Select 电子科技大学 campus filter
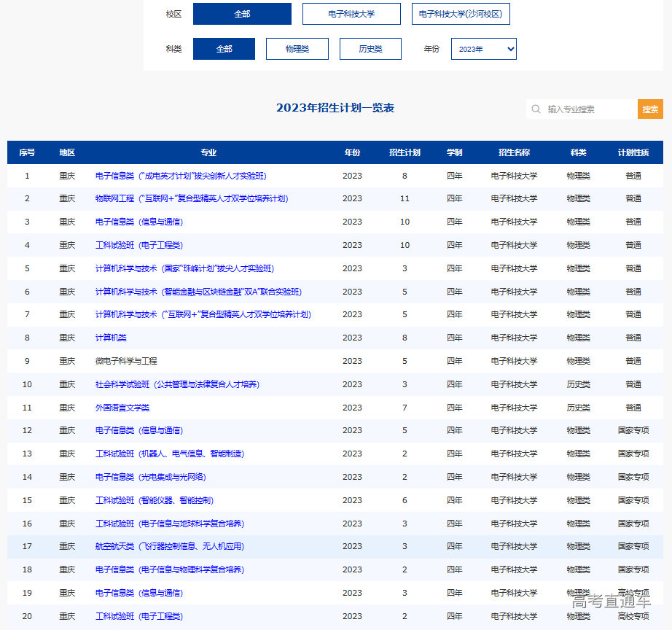 coord(351,14)
